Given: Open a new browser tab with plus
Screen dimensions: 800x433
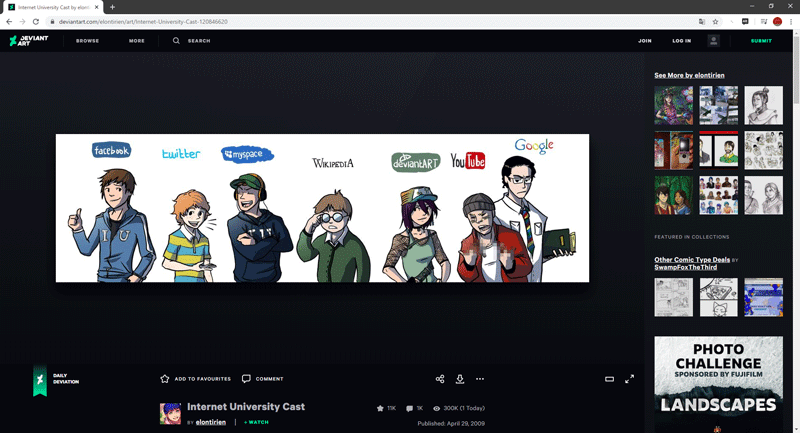Looking at the screenshot, I should click(112, 7).
